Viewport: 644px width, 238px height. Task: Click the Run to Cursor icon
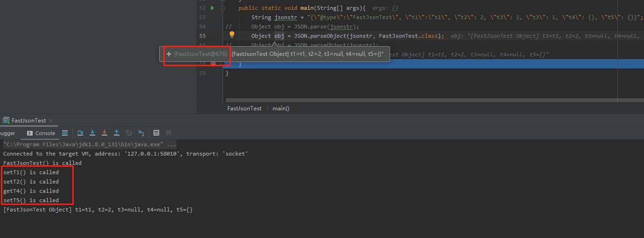coord(141,133)
